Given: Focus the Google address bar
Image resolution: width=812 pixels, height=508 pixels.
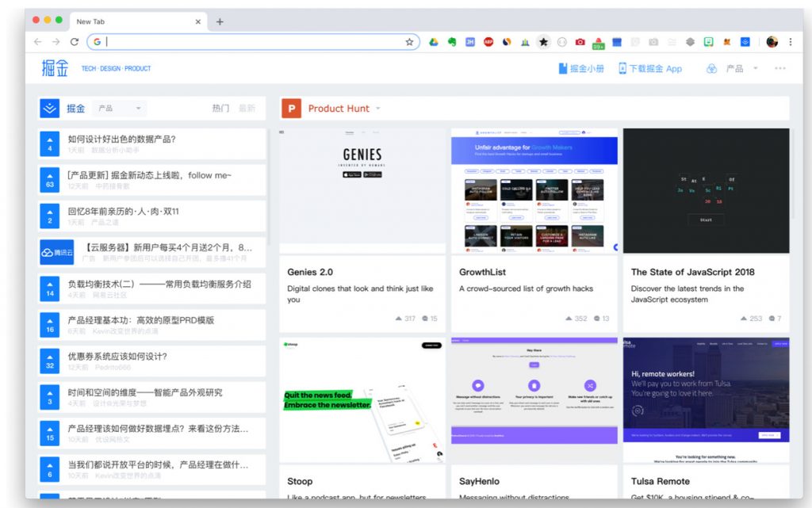Looking at the screenshot, I should coord(254,42).
